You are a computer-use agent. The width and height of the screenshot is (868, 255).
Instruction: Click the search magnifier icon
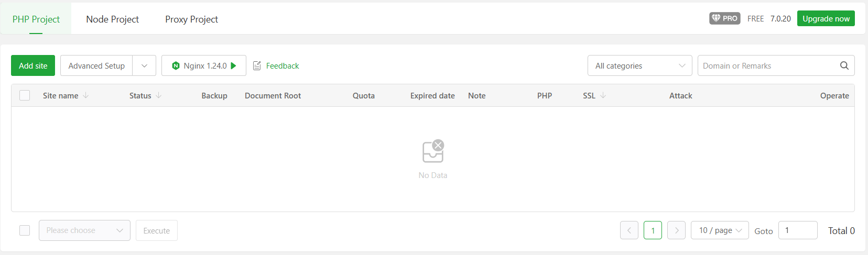pyautogui.click(x=844, y=65)
